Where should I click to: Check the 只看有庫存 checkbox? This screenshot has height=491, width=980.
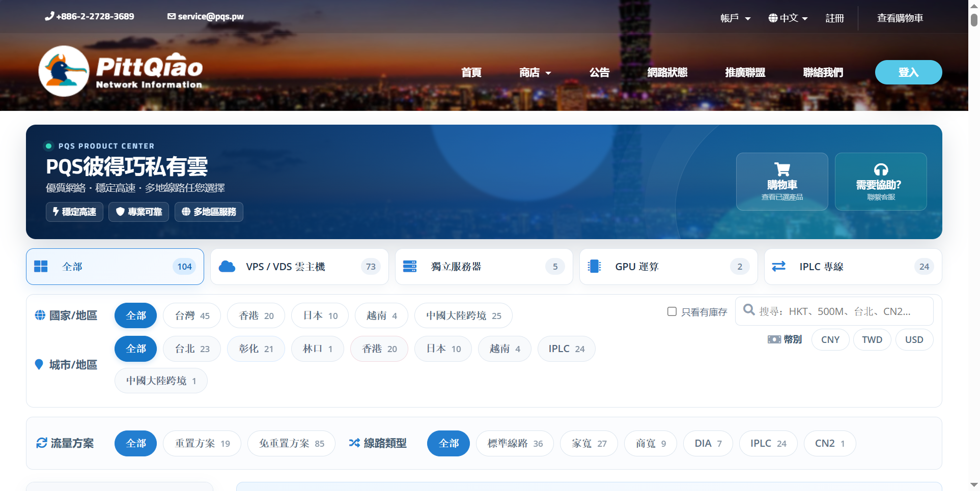click(x=672, y=311)
